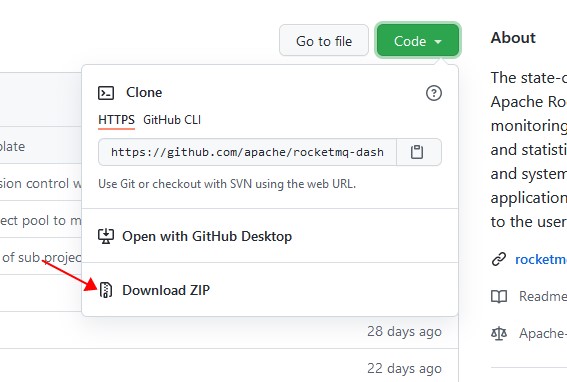Click the Clone terminal icon

(106, 93)
